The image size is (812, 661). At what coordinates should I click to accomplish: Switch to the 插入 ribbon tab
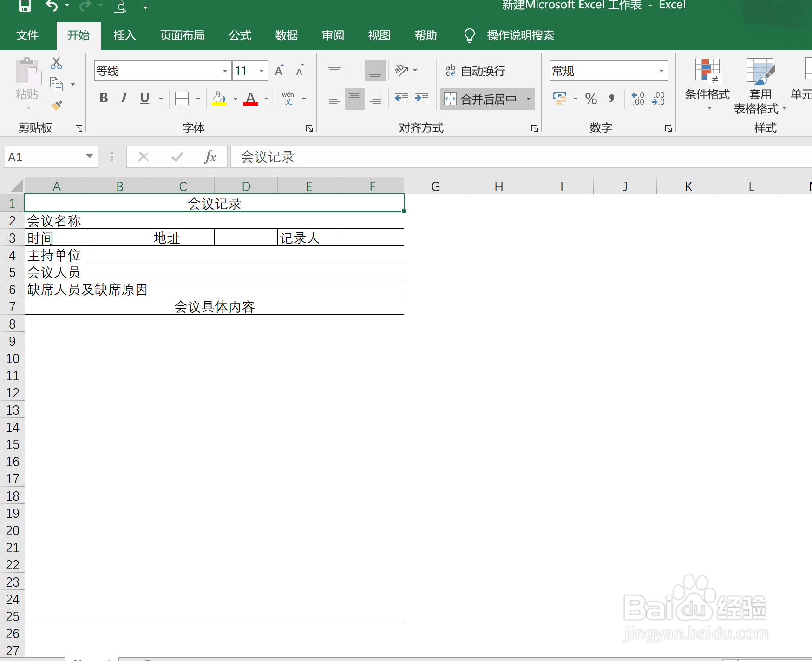(x=124, y=35)
